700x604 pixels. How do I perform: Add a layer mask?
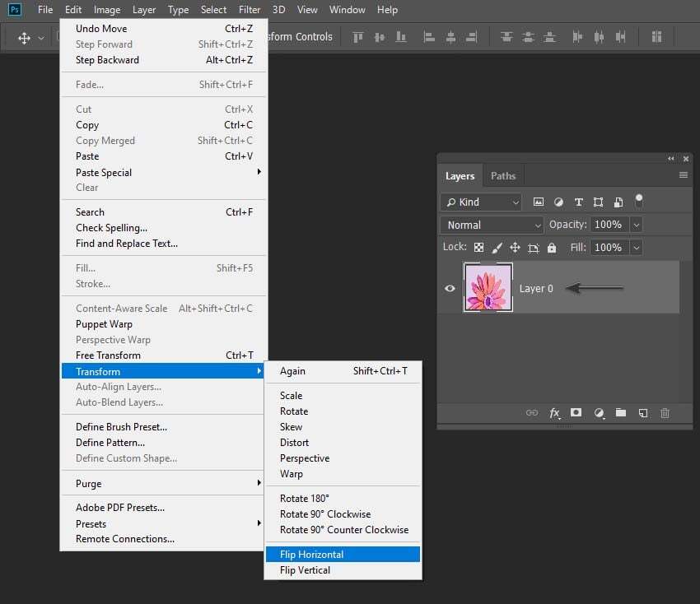(x=576, y=412)
